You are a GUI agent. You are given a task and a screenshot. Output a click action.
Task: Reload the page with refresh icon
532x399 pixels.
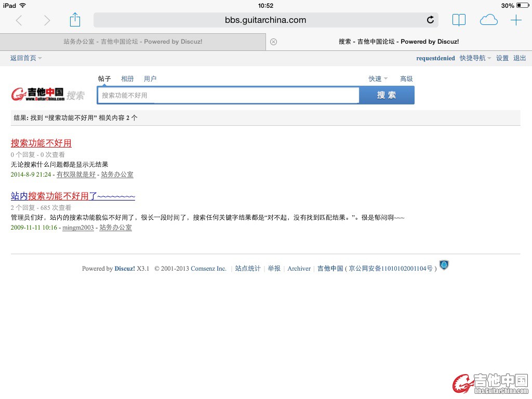pos(430,20)
